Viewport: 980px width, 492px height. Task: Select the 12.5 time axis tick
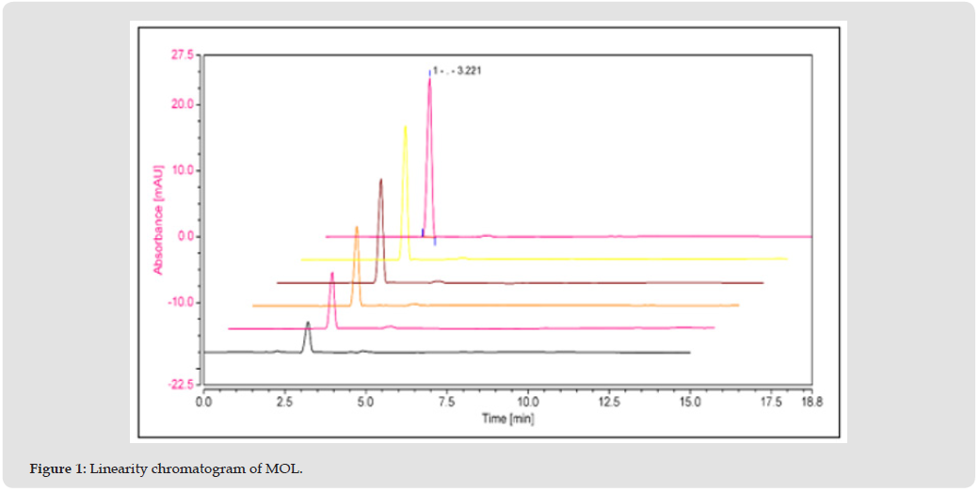coord(609,402)
